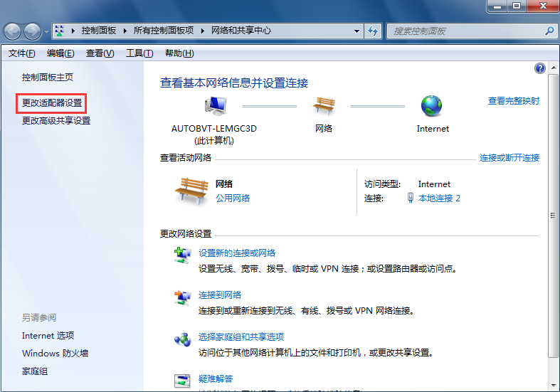Viewport: 560px width, 392px height.
Task: Click in the 搜索控制面板 search field
Action: click(466, 31)
